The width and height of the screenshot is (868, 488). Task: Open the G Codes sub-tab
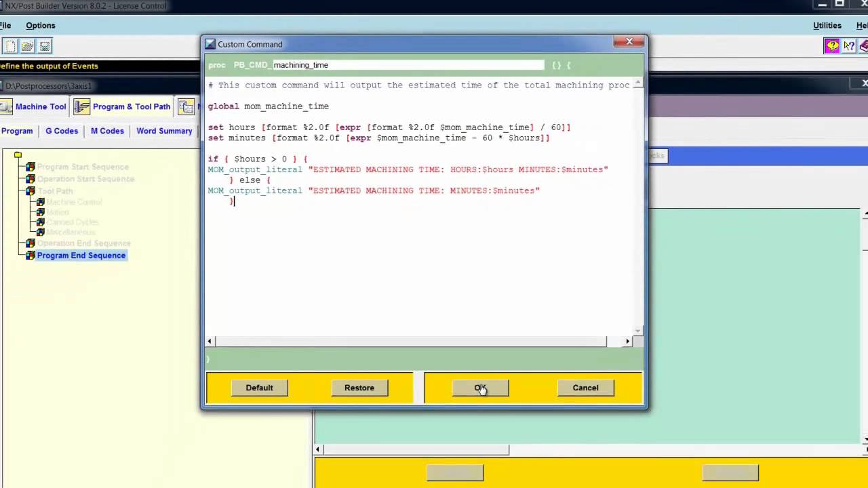click(62, 131)
